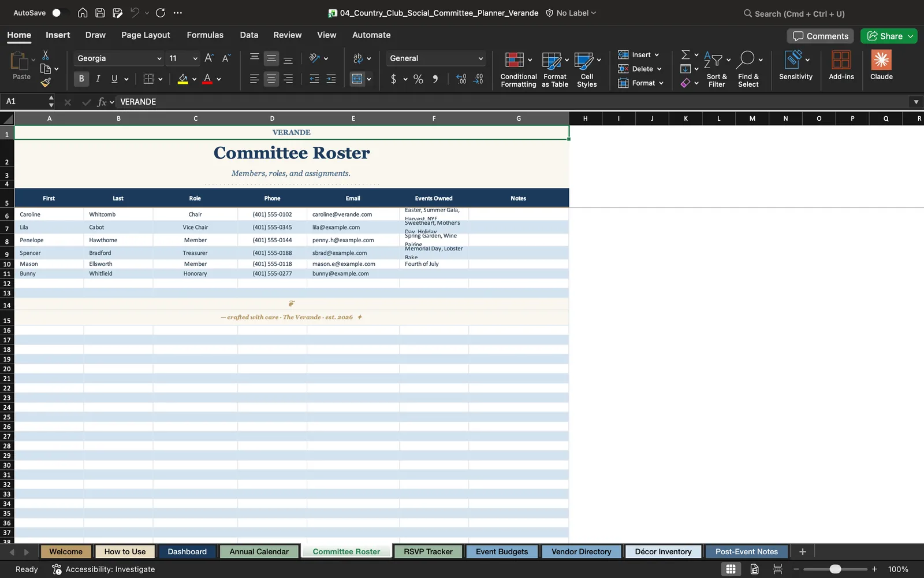Click the zoom slider handle
Screen dimensions: 924x578
[x=835, y=569]
